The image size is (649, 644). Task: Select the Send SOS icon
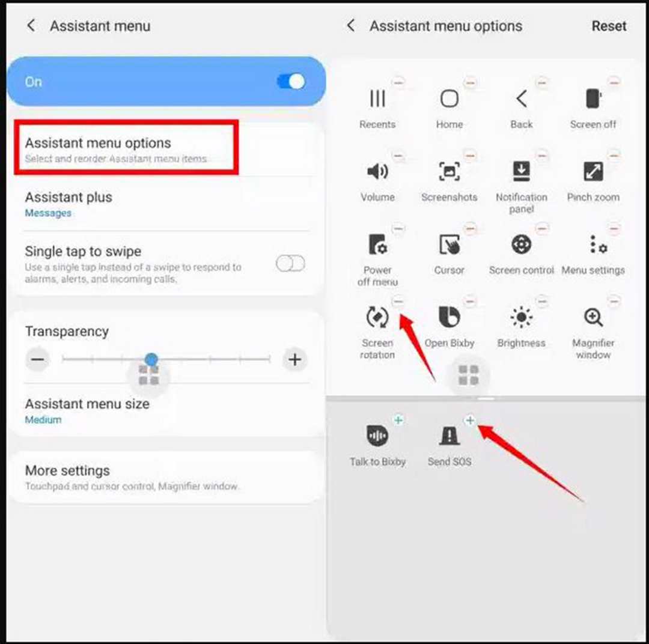(x=449, y=436)
